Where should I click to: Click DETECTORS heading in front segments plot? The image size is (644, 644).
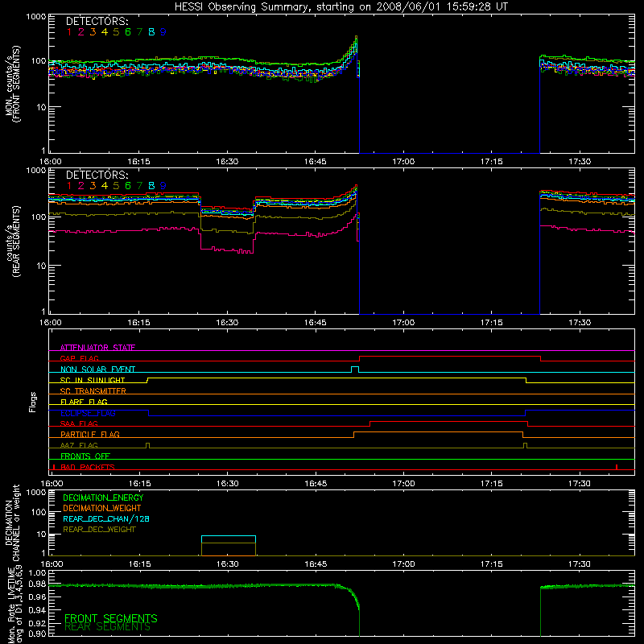click(x=97, y=21)
